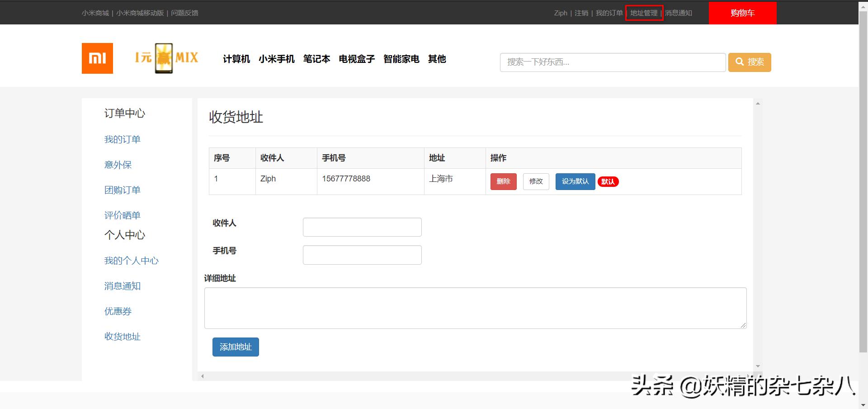This screenshot has width=868, height=409.
Task: Click the red 默认 default address badge
Action: tap(608, 181)
